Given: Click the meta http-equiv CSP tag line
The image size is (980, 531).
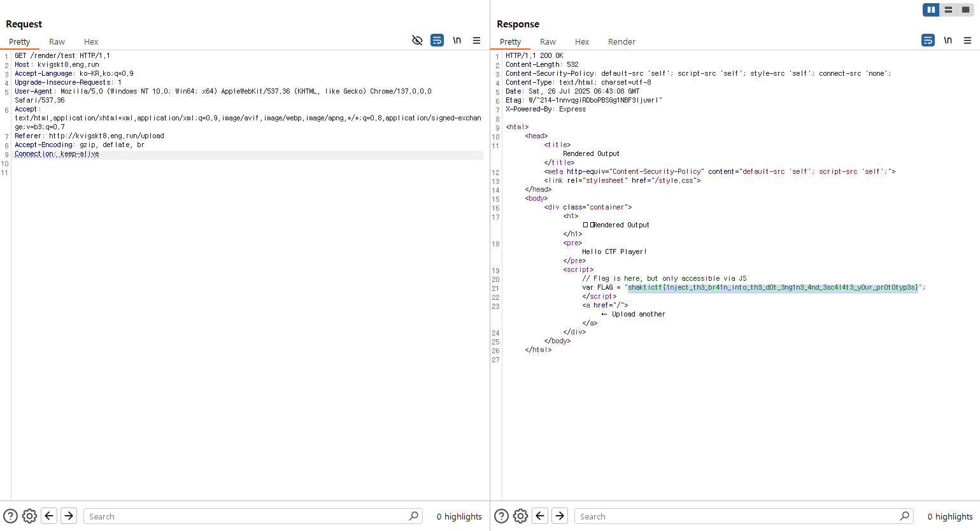Looking at the screenshot, I should click(720, 171).
